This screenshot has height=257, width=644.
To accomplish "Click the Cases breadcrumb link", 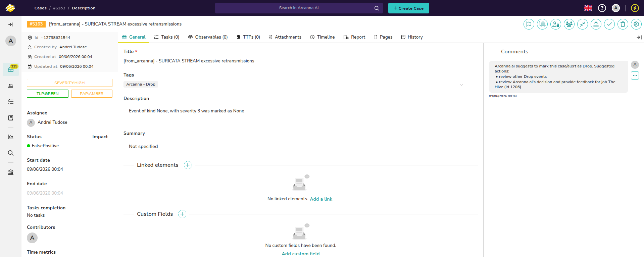I will pos(41,8).
